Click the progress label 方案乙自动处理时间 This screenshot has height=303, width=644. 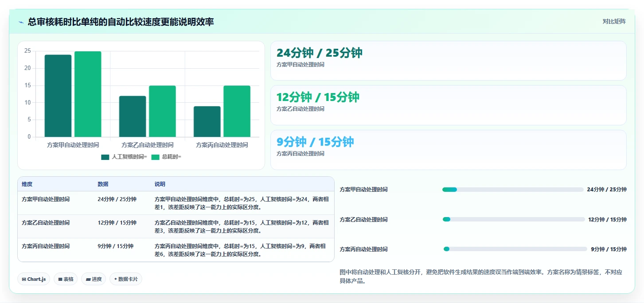[363, 220]
